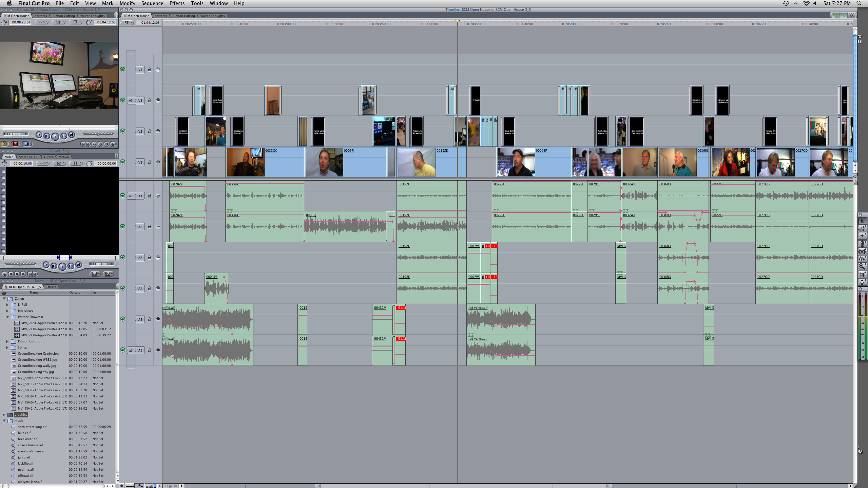Viewport: 868px width, 488px height.
Task: Click the yellow Insert edit button
Action: 4,144
